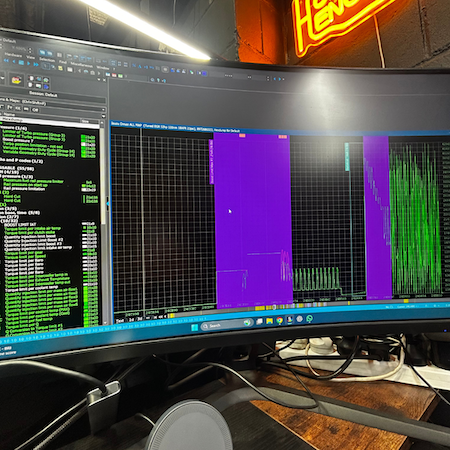This screenshot has height=450, width=450.
Task: Click the Off filter button in maps panel
Action: tap(35, 110)
